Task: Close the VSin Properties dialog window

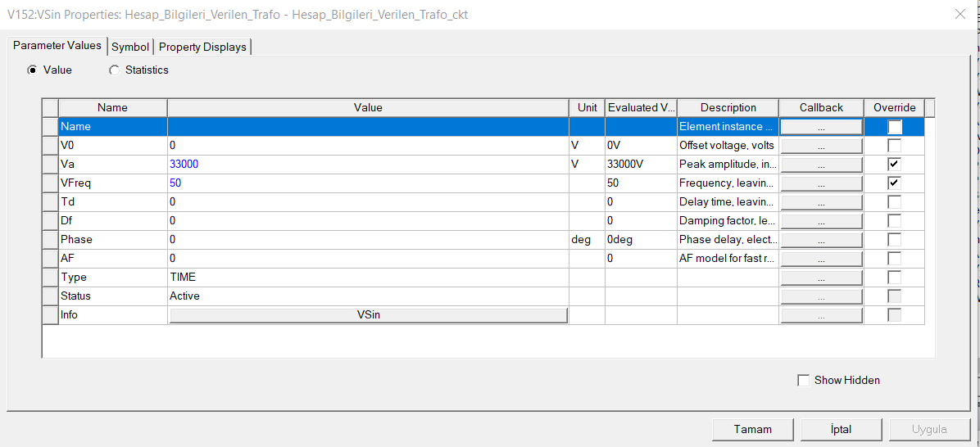Action: pos(960,14)
